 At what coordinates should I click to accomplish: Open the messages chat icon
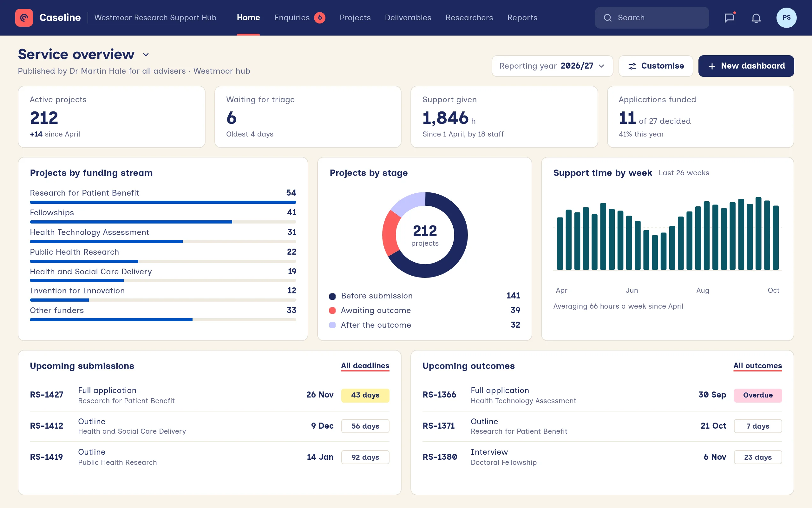[730, 18]
